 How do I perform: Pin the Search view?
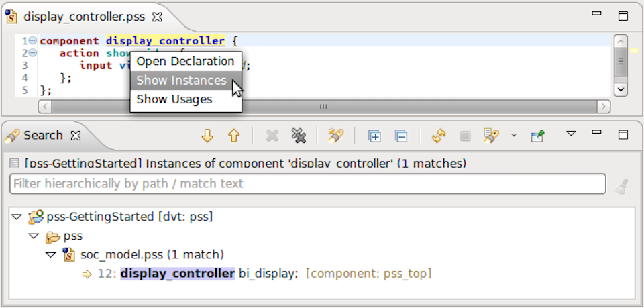point(537,136)
